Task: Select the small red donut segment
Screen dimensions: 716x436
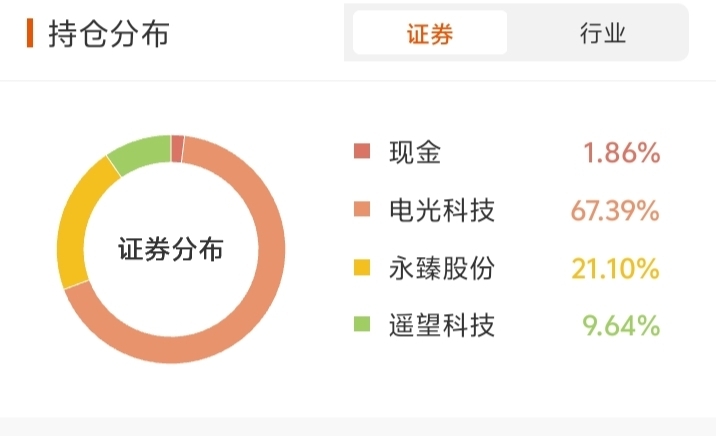Action: 177,148
